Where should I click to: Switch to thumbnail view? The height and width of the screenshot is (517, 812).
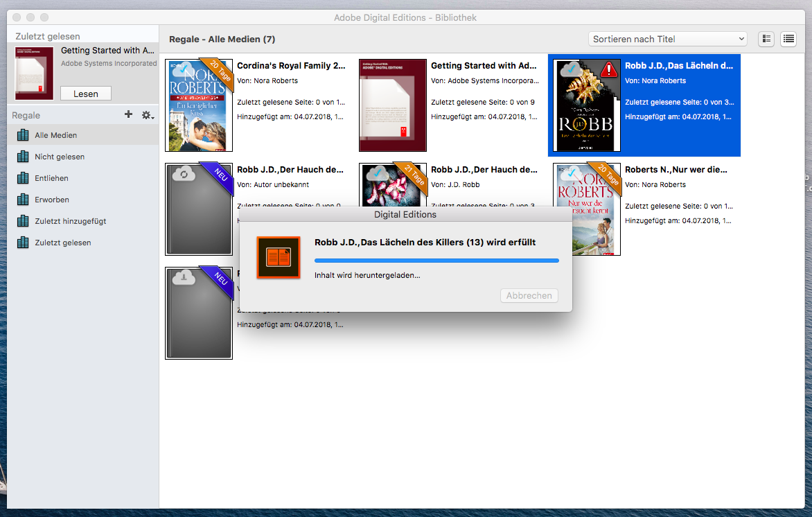tap(766, 39)
